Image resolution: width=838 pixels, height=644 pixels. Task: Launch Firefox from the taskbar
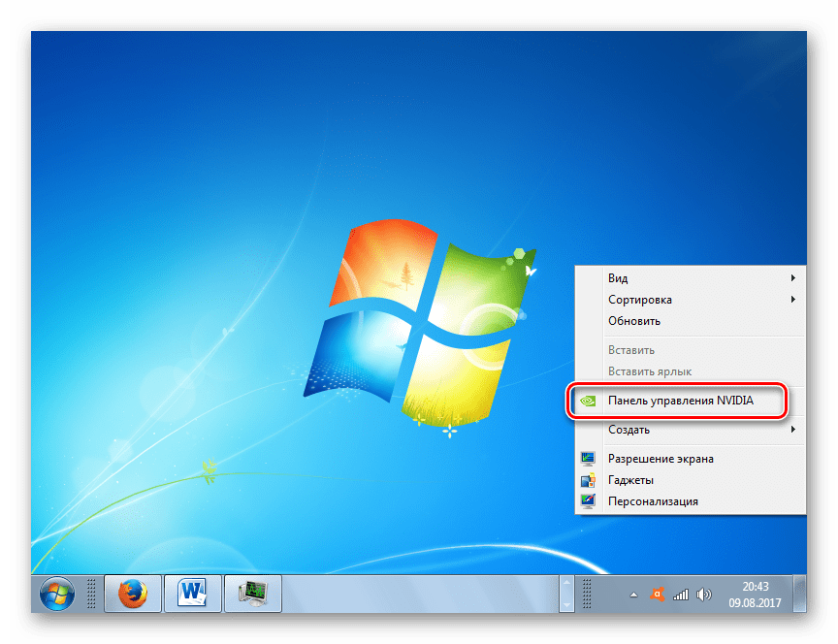point(133,594)
